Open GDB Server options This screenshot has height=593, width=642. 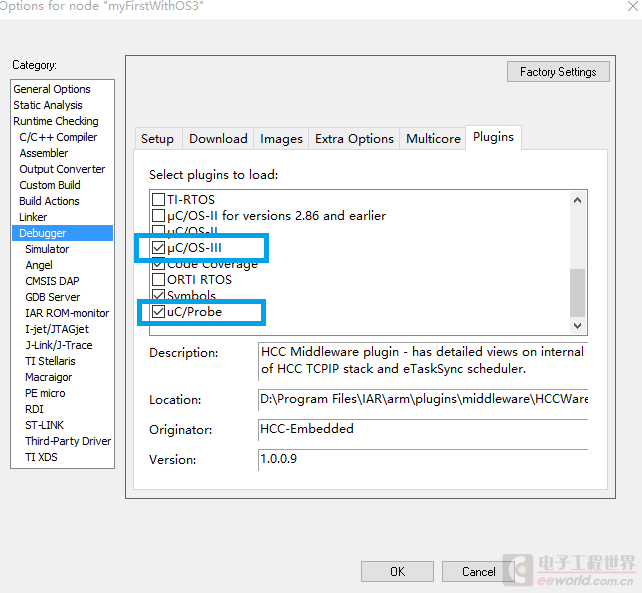(53, 297)
